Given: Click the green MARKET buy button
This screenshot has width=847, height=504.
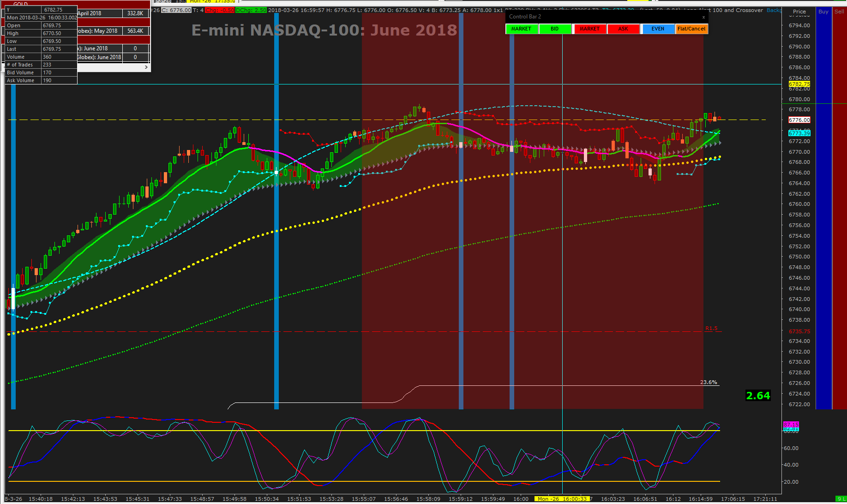Looking at the screenshot, I should (521, 29).
